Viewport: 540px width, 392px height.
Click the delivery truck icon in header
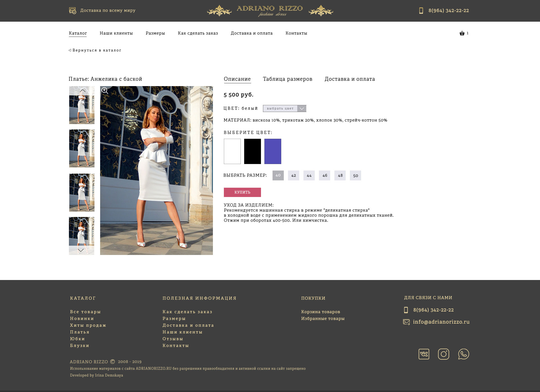coord(73,11)
